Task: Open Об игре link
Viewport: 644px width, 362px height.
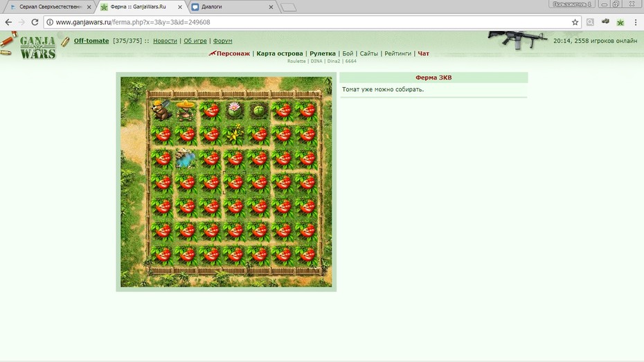Action: pos(195,41)
